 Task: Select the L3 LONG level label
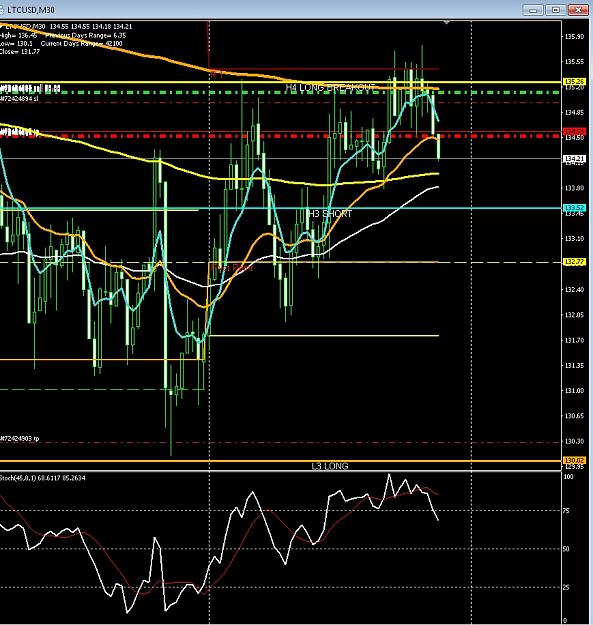coord(330,466)
